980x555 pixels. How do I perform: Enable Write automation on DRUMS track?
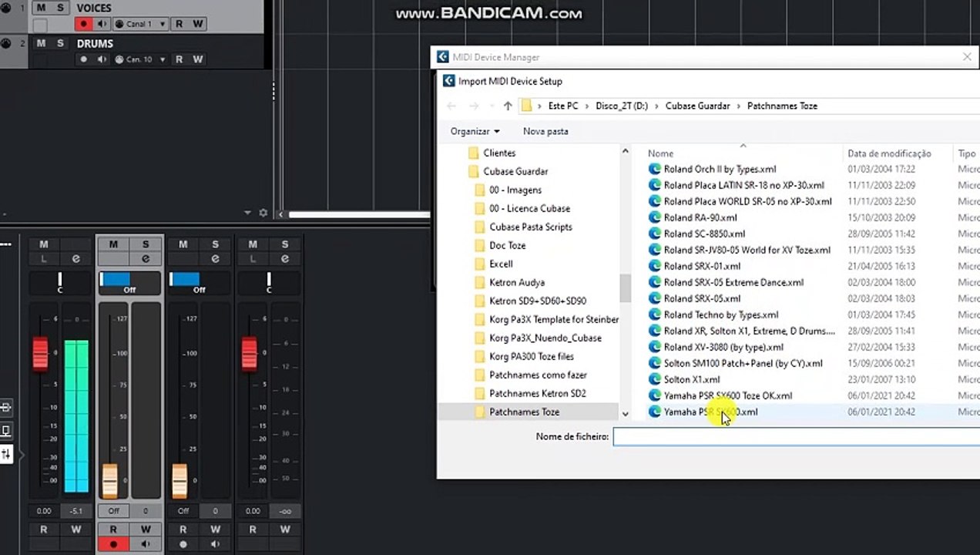tap(198, 59)
